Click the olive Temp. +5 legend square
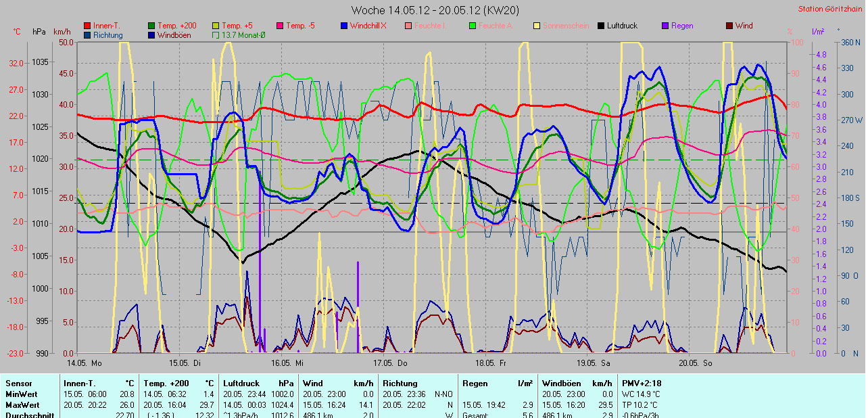 (x=216, y=26)
